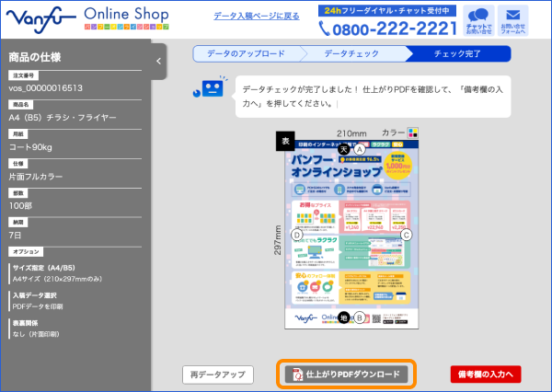Click the CMYK color icon
Viewport: 552px width, 392px height.
point(412,133)
